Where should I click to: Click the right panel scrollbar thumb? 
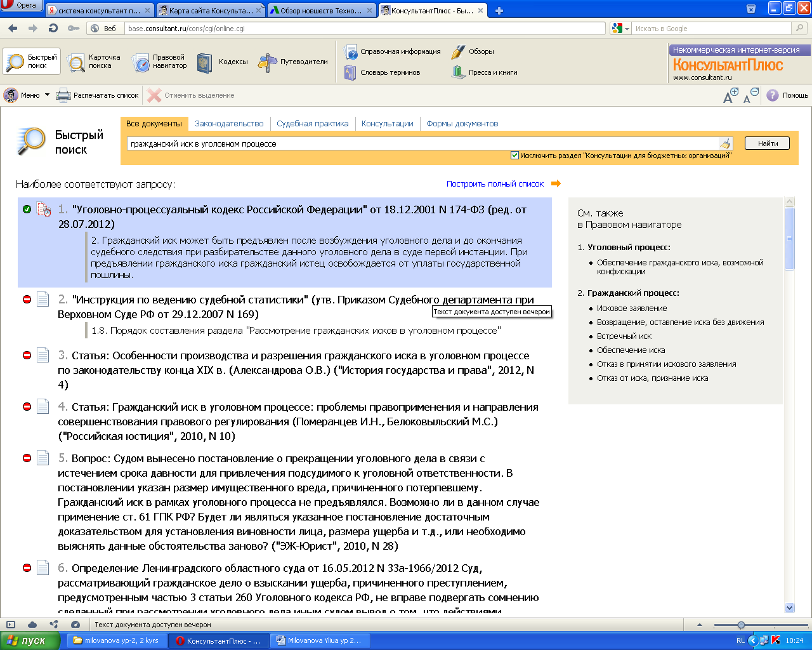790,238
